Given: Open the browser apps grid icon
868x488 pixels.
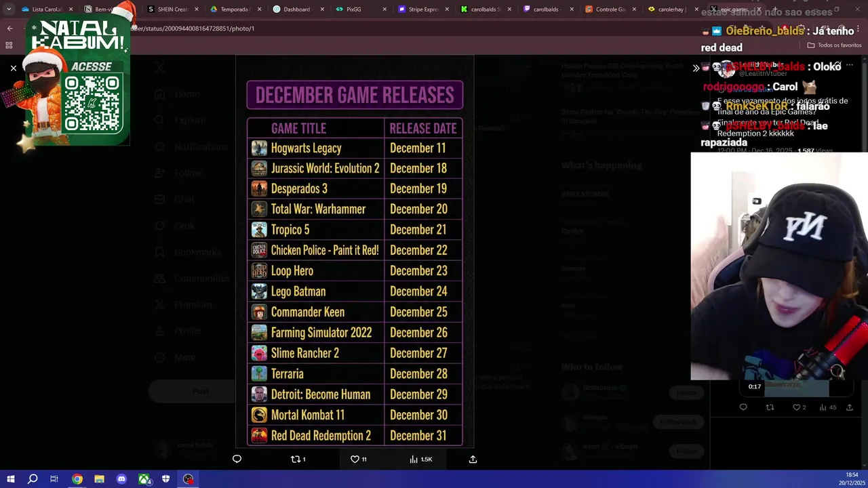Looking at the screenshot, I should tap(9, 45).
